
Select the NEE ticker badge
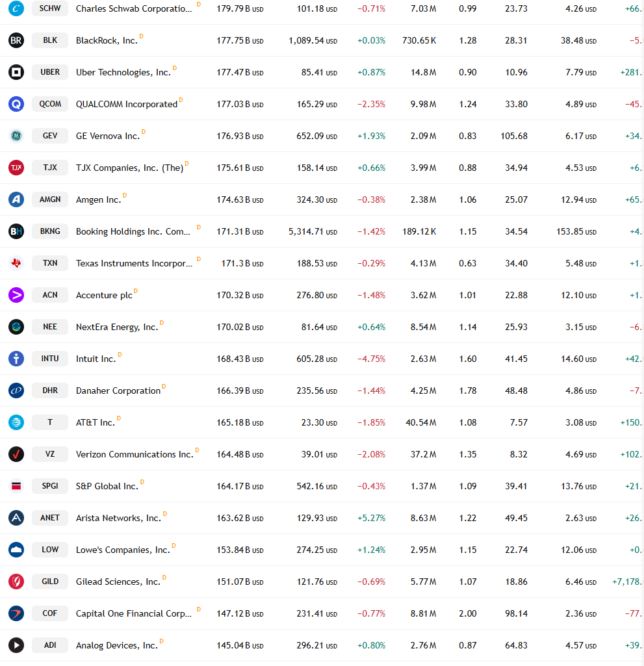(50, 327)
